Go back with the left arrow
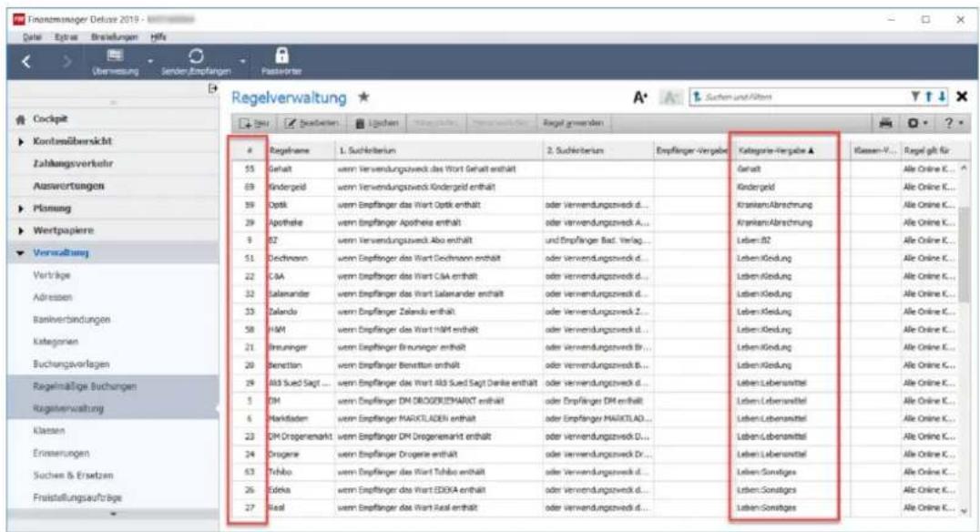Screen dimensions: 980x532 [x=26, y=61]
